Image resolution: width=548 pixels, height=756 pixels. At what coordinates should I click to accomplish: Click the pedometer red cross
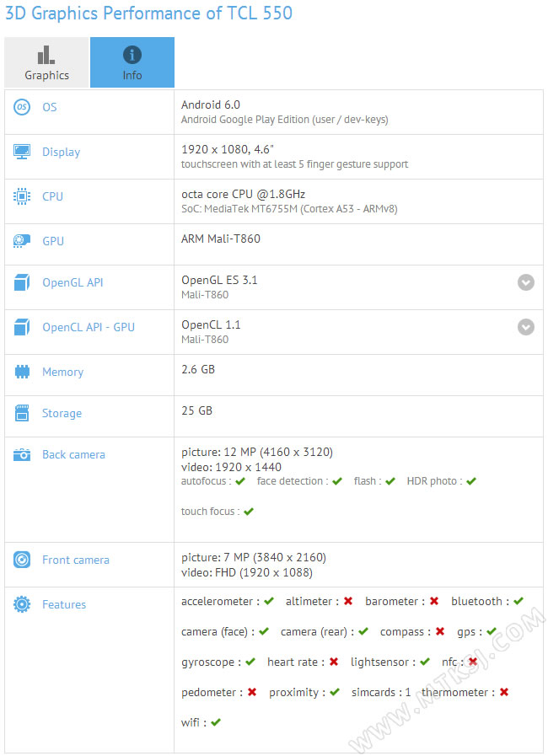point(252,692)
